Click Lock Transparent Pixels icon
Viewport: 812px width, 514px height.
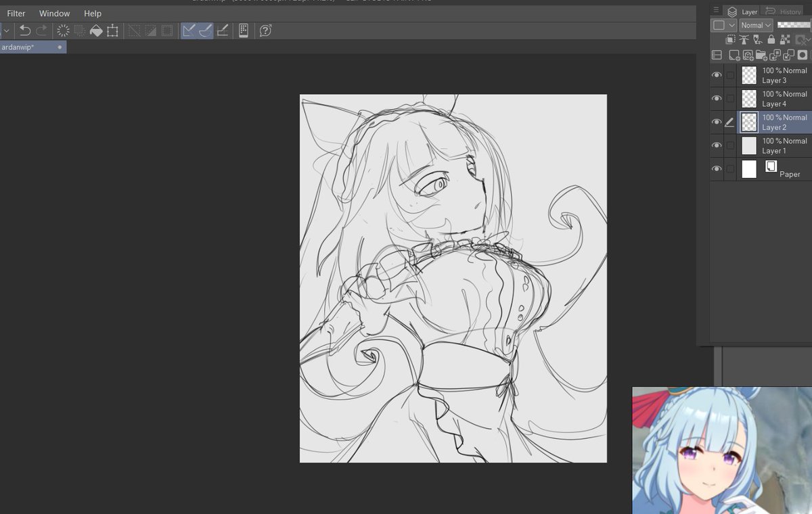[x=785, y=39]
